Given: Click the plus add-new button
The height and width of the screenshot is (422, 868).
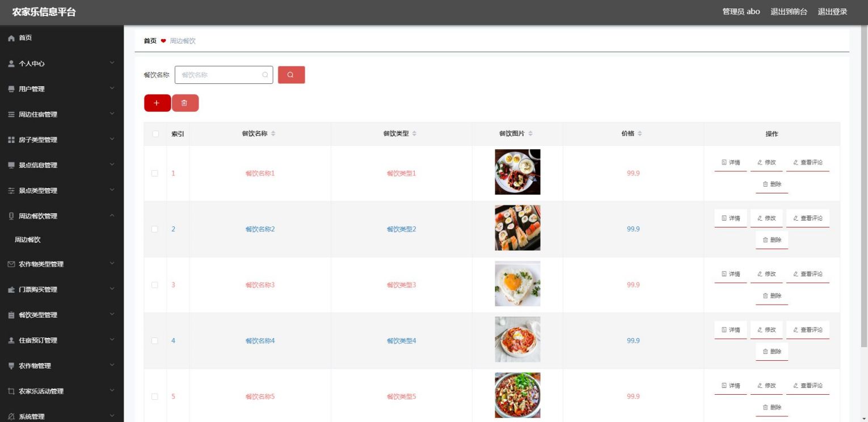Looking at the screenshot, I should click(x=157, y=103).
